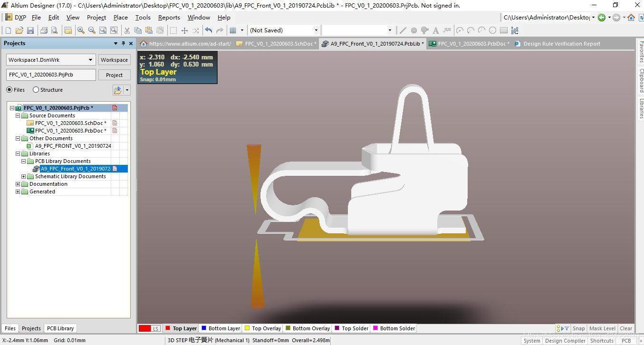Viewport: 644px width, 345px height.
Task: Create a new document from the toolbar
Action: coord(8,30)
